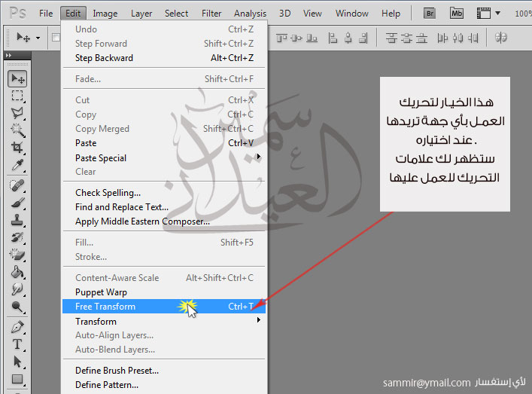532x394 pixels.
Task: Select the Brush tool
Action: [x=17, y=203]
